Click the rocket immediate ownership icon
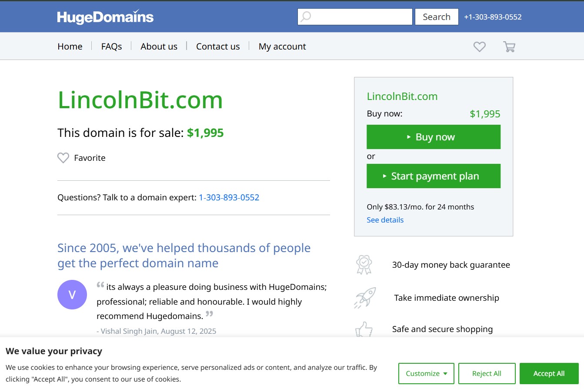The width and height of the screenshot is (584, 392). [x=365, y=298]
